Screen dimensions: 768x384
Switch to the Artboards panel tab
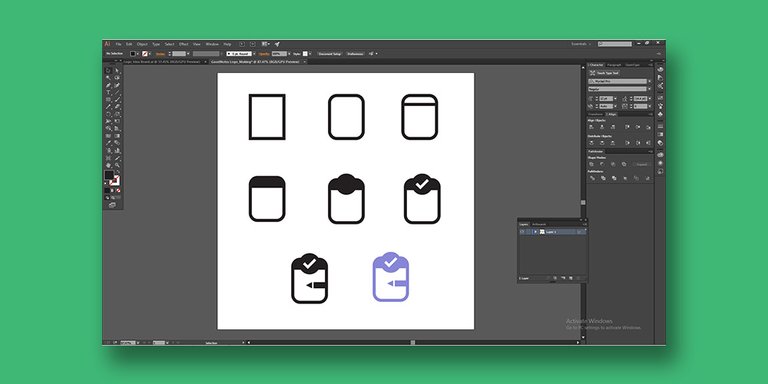coord(539,224)
